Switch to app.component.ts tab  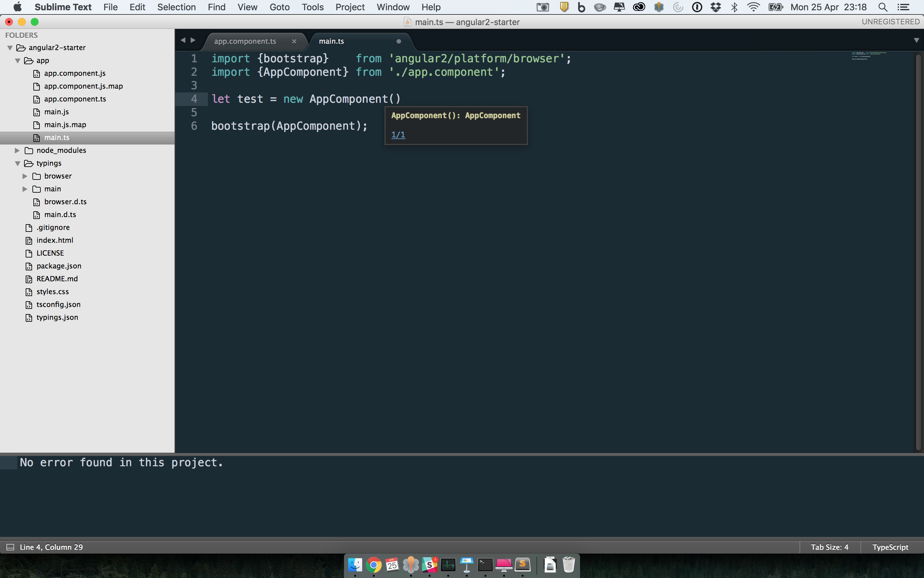click(245, 41)
